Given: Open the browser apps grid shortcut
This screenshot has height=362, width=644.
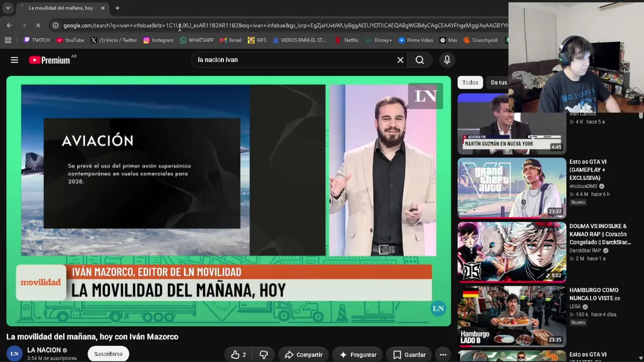Looking at the screenshot, I should (x=8, y=40).
